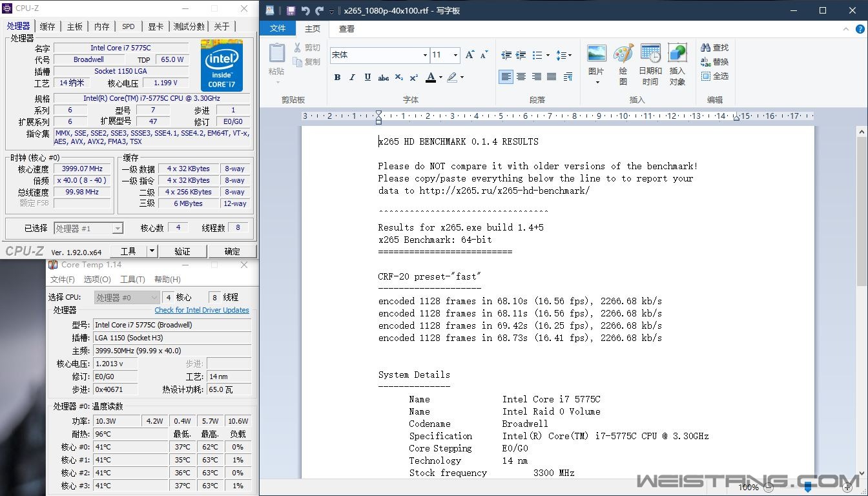Open the font family dropdown (宋体)

pyautogui.click(x=425, y=55)
